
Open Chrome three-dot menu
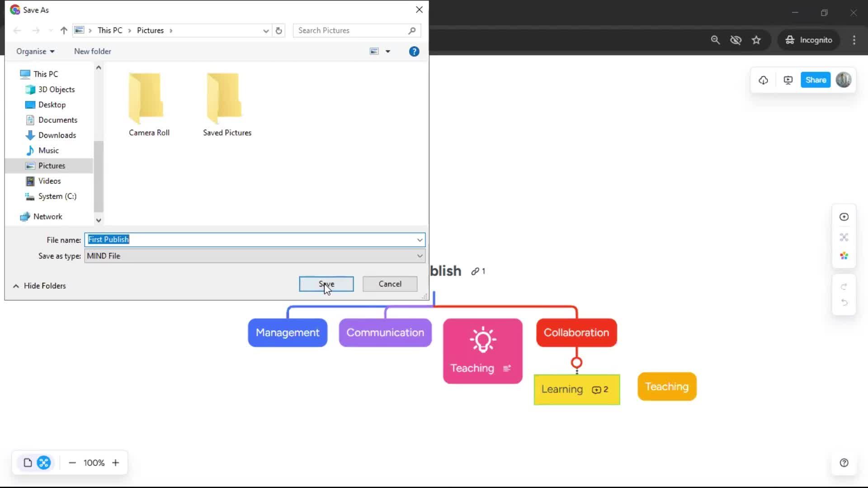(x=854, y=40)
